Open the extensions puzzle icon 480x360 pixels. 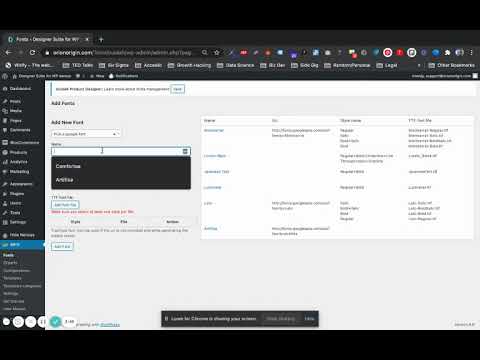(448, 52)
